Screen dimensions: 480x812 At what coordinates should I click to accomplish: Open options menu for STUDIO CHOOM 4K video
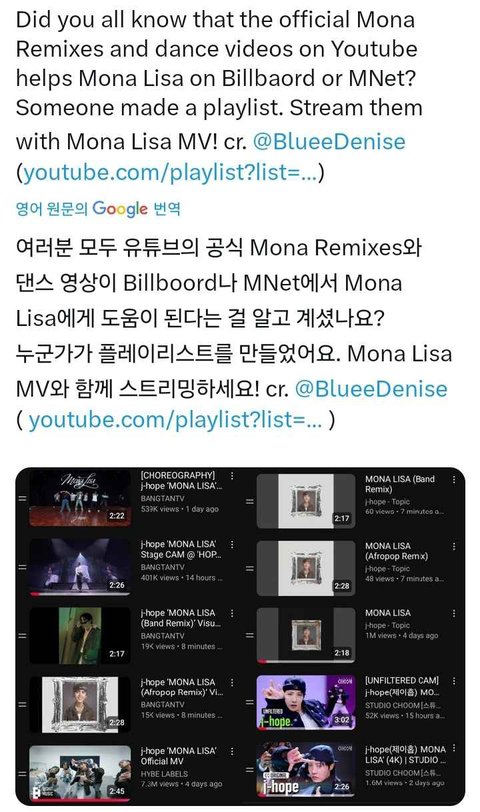click(x=454, y=748)
